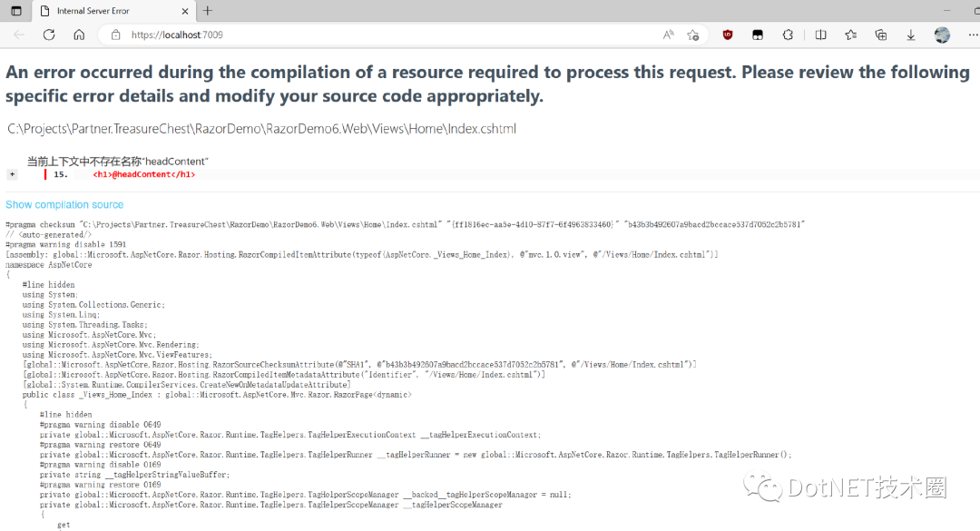
Task: Add this page to favorites
Action: pos(692,35)
